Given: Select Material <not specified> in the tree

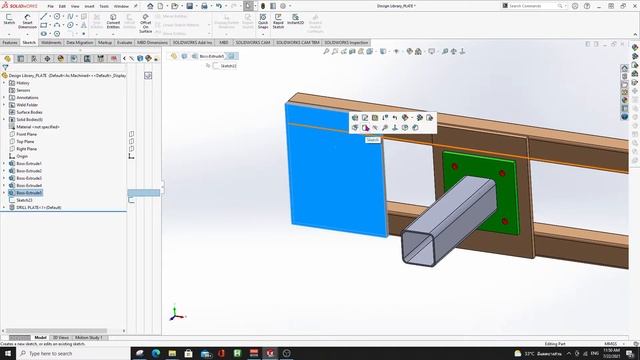Looking at the screenshot, I should pos(38,127).
